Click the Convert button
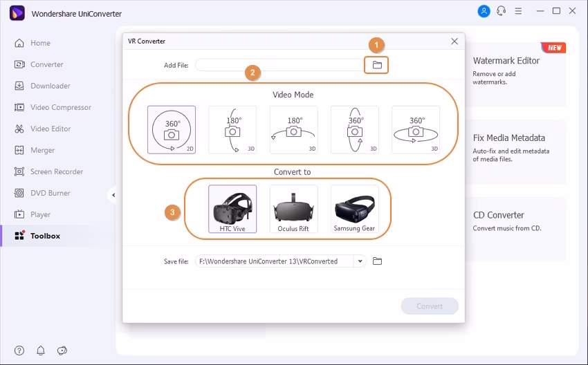 [x=430, y=306]
